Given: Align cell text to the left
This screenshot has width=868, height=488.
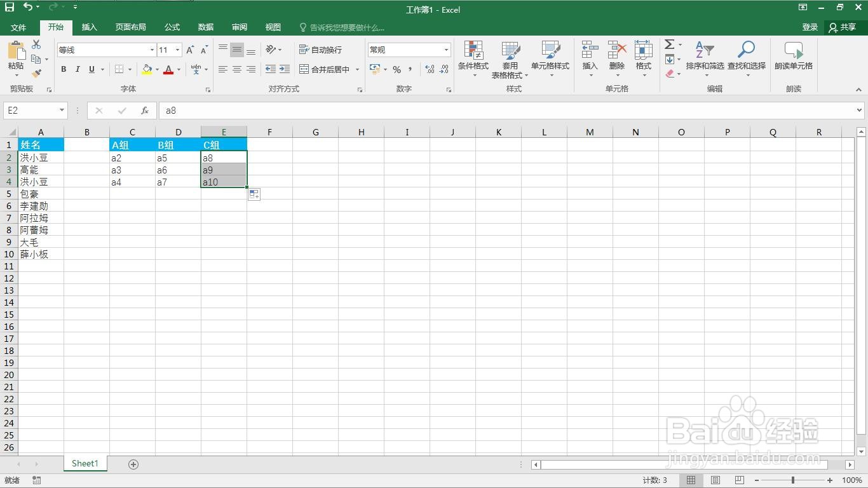Looking at the screenshot, I should (223, 69).
